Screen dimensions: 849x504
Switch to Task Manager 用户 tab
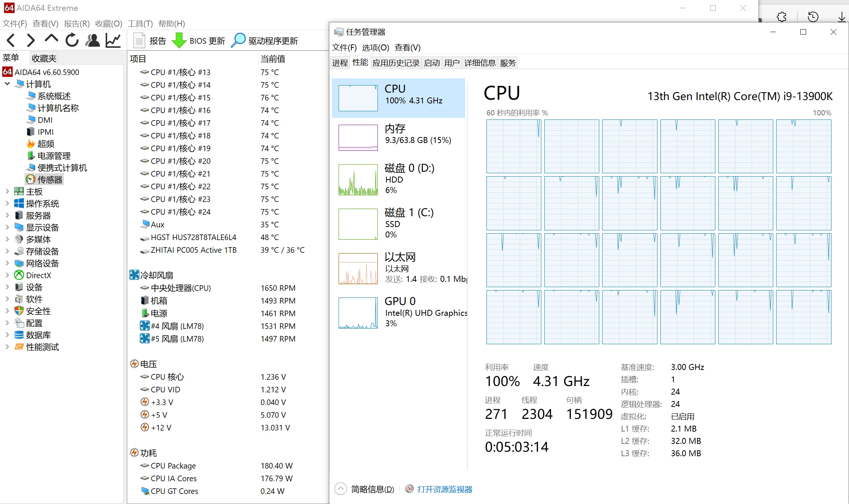(452, 63)
